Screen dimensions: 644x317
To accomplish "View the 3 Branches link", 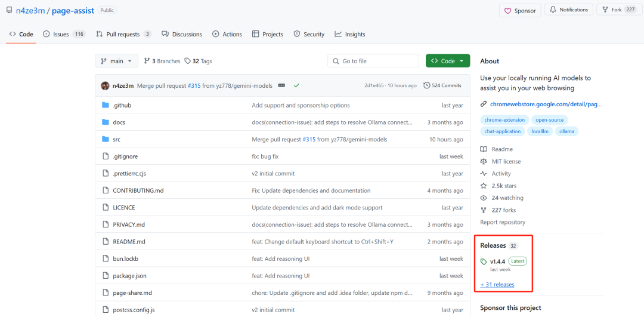I will coord(162,61).
